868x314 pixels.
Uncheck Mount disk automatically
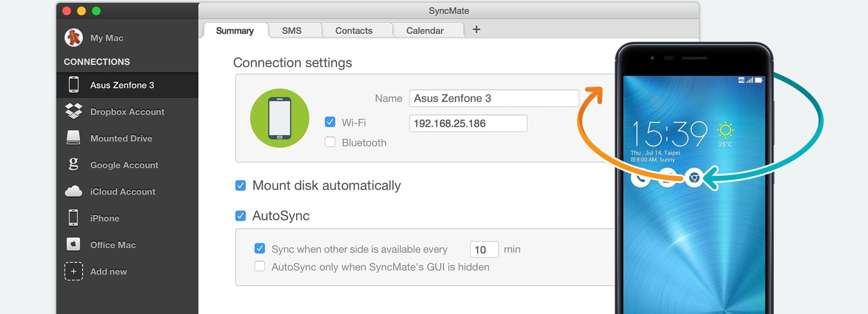coord(241,185)
